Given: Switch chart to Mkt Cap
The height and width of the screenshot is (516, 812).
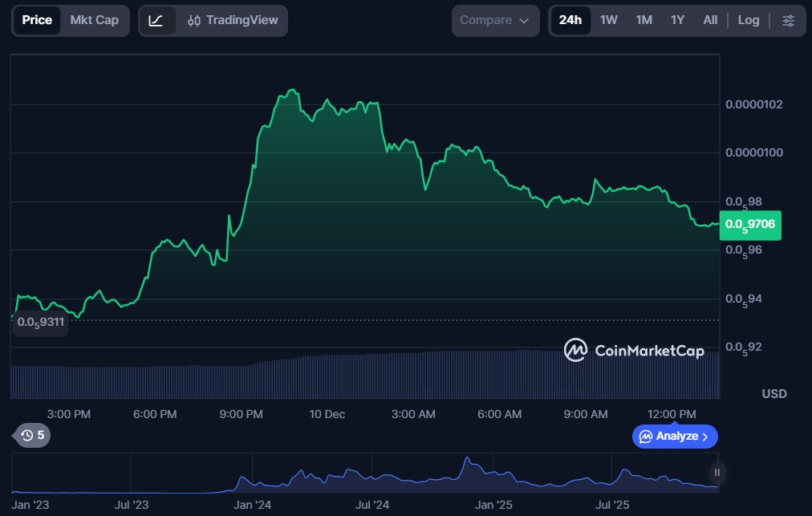Looking at the screenshot, I should (x=94, y=20).
